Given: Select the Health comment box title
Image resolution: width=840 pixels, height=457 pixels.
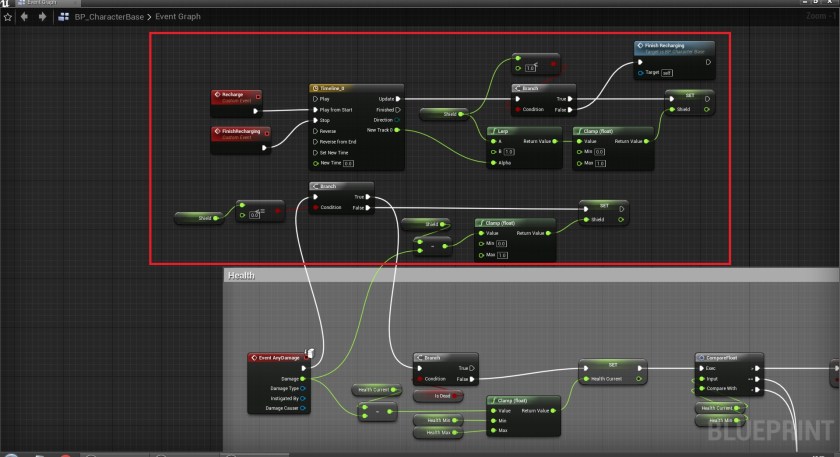Looking at the screenshot, I should pyautogui.click(x=242, y=275).
